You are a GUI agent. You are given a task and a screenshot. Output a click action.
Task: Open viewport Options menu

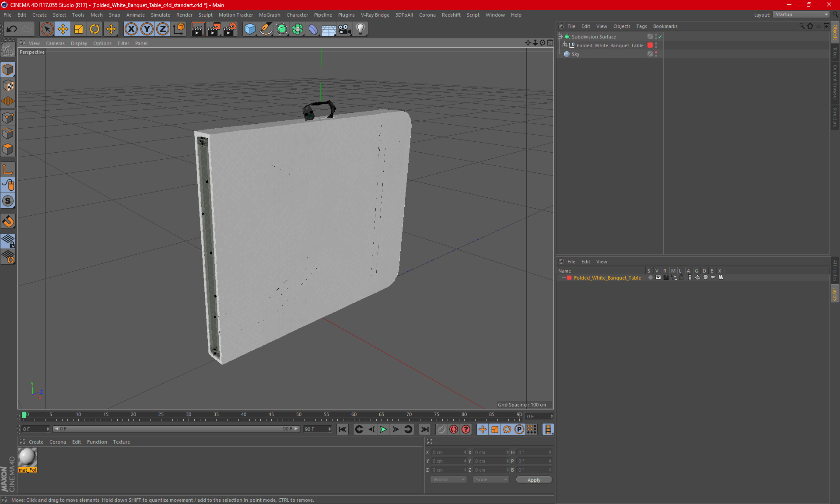coord(102,43)
